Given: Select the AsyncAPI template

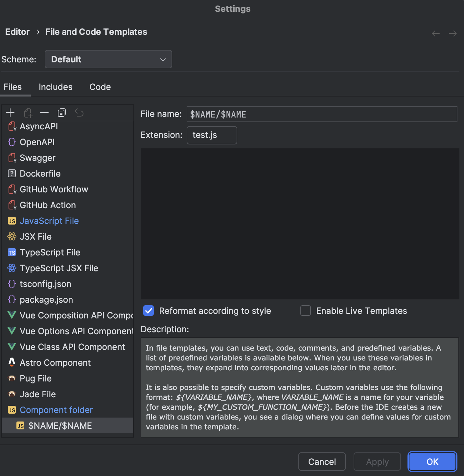Looking at the screenshot, I should [x=67, y=126].
